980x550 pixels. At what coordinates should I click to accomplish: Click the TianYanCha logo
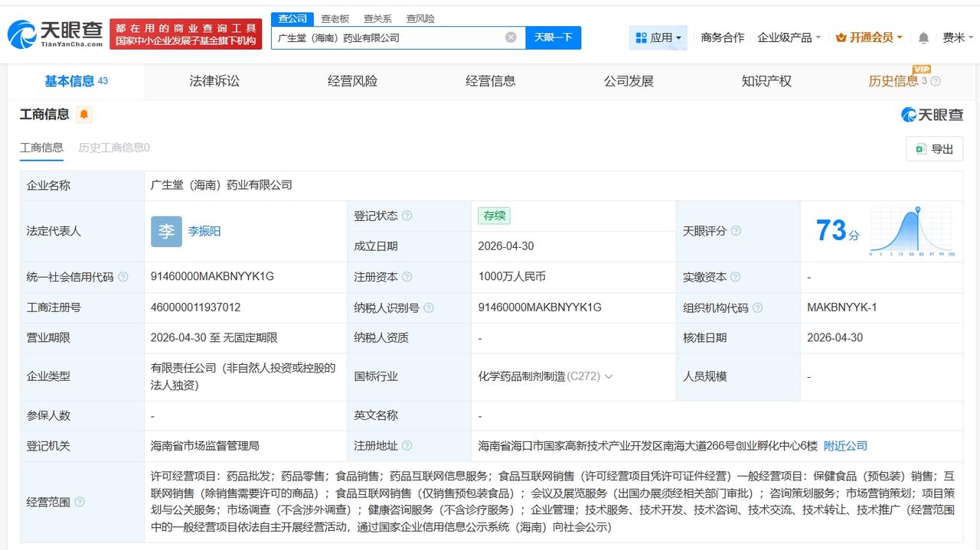tap(55, 34)
